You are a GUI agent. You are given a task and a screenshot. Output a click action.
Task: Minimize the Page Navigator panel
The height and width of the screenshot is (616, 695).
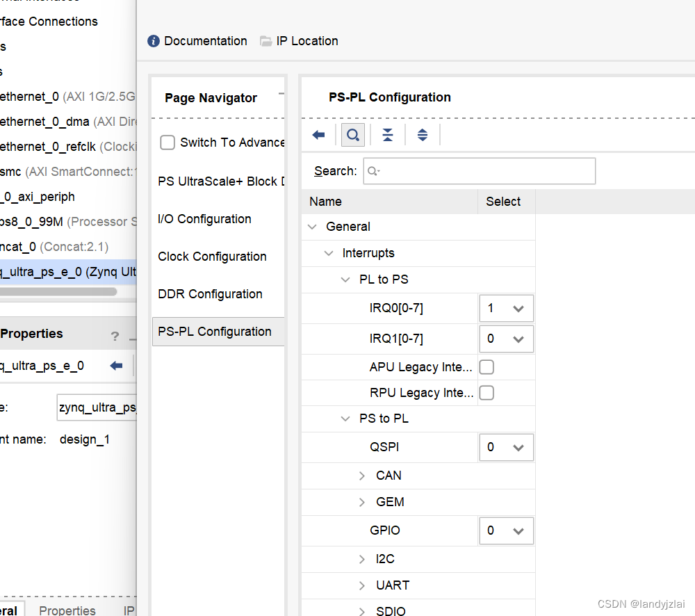[x=281, y=94]
